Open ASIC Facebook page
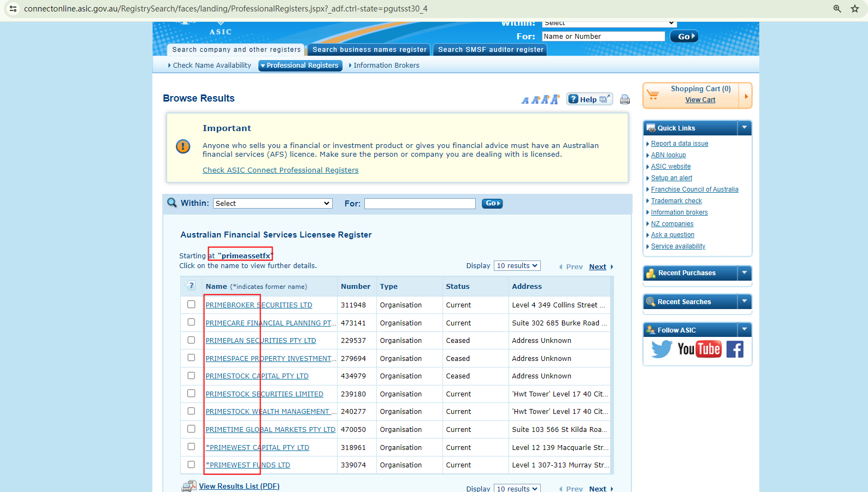Screen dimensions: 868x492 point(735,349)
